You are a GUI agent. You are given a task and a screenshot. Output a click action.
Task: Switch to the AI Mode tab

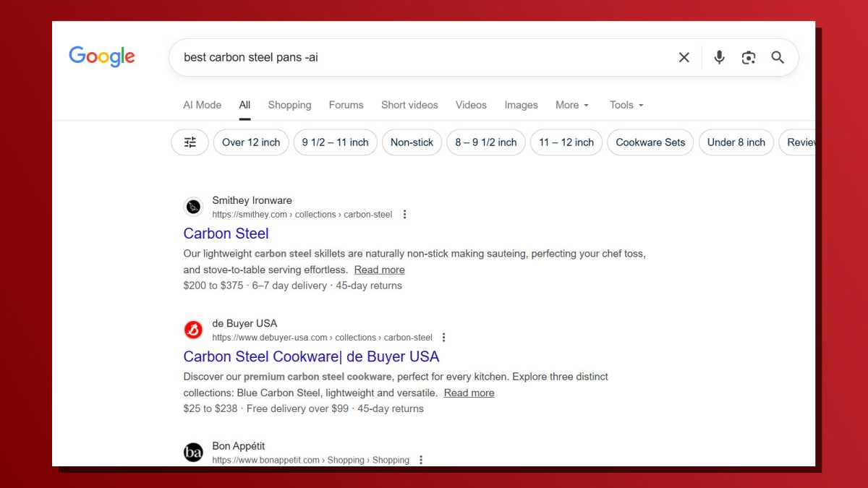point(202,105)
